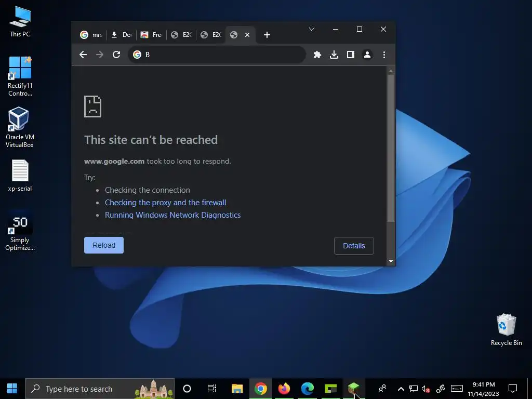The height and width of the screenshot is (399, 532).
Task: Select the Oracle VM VirtualBox desktop icon
Action: click(20, 128)
